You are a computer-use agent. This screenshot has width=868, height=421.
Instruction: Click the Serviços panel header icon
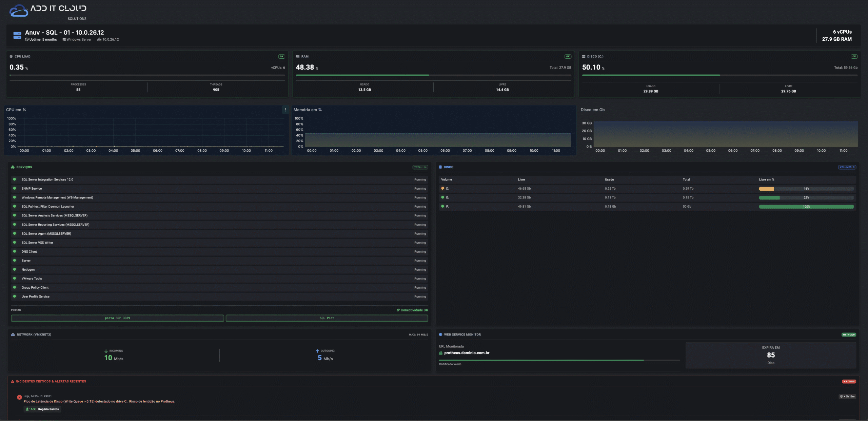pos(13,167)
